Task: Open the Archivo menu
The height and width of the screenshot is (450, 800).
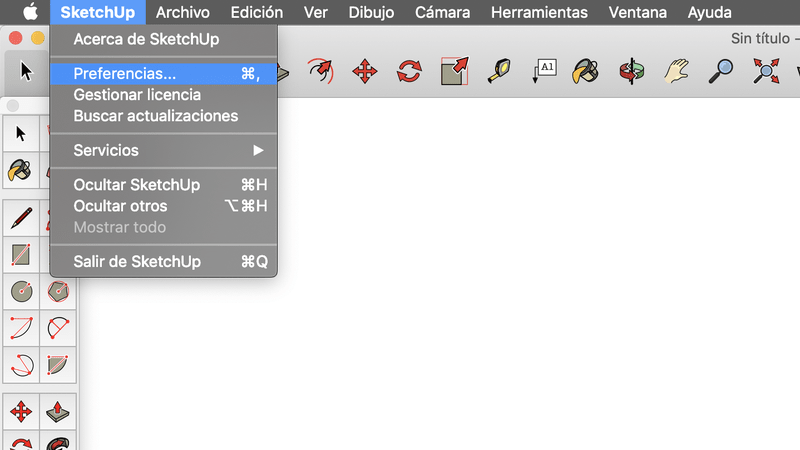Action: pos(183,12)
